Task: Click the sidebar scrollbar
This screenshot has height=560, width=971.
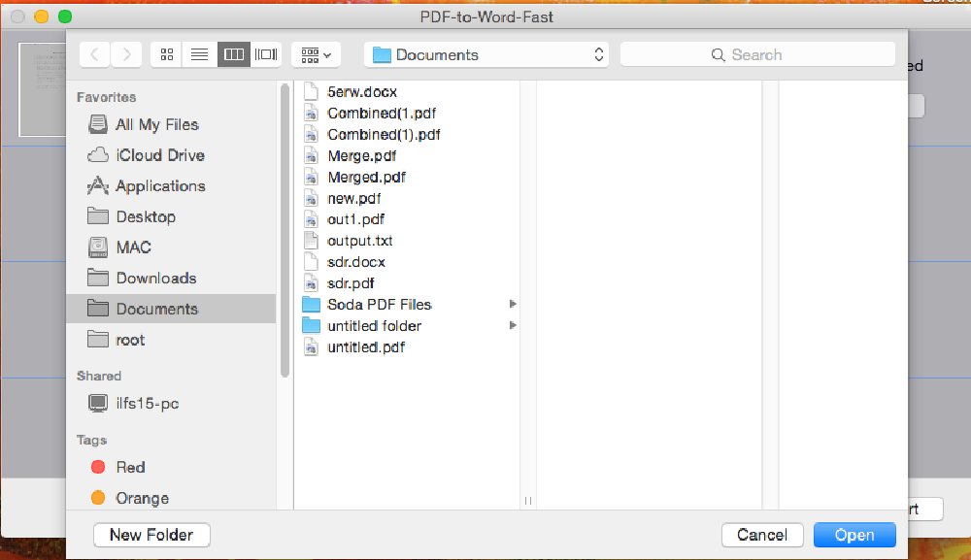Action: pos(285,230)
